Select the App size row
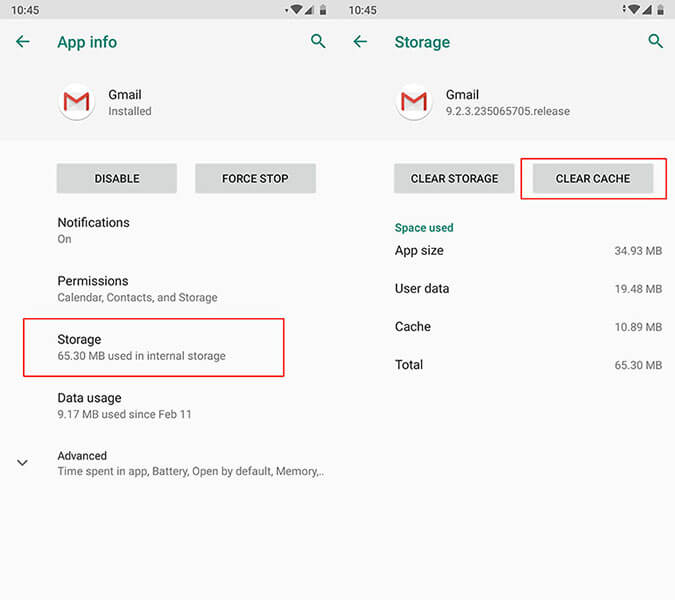This screenshot has height=600, width=675. tap(528, 251)
